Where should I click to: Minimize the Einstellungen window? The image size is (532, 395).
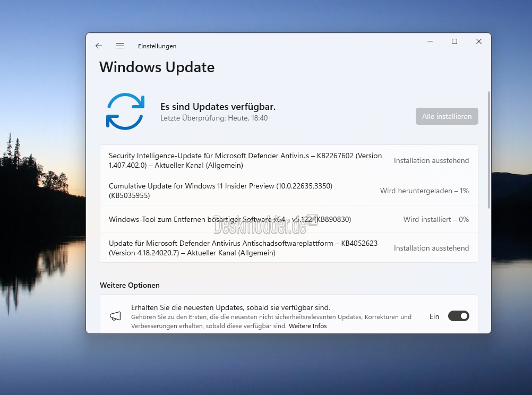(x=430, y=41)
